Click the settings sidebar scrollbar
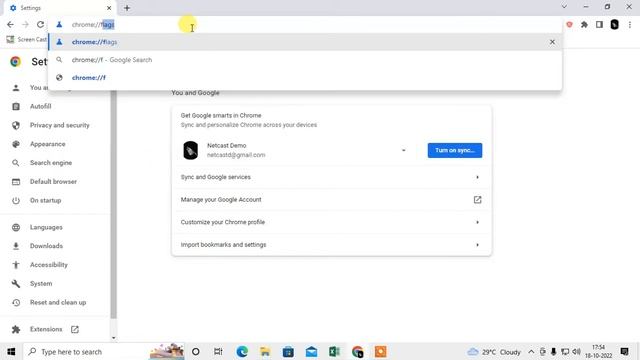The image size is (640, 360). pyautogui.click(x=113, y=204)
